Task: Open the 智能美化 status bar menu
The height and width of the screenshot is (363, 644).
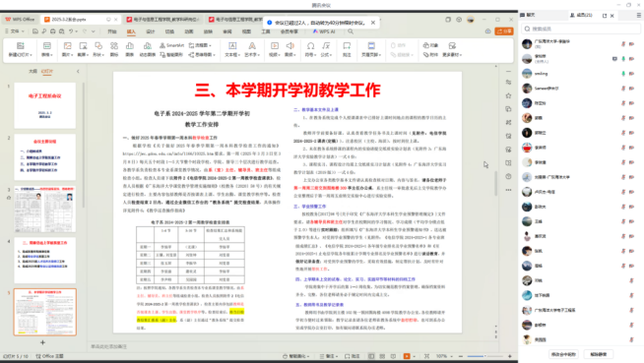Action: (x=295, y=356)
